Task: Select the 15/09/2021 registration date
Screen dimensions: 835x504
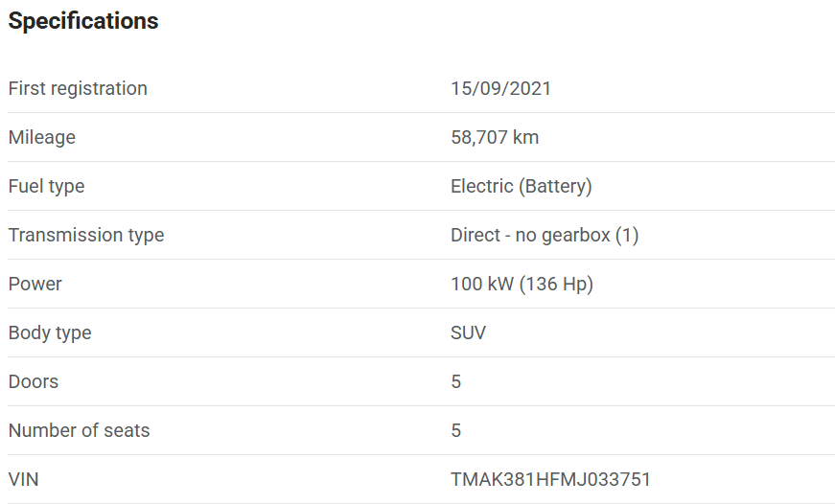Action: click(500, 88)
